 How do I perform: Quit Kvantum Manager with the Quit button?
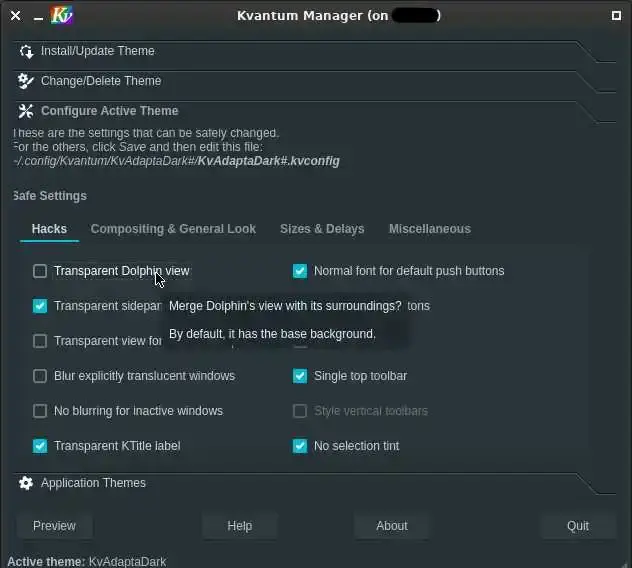578,526
